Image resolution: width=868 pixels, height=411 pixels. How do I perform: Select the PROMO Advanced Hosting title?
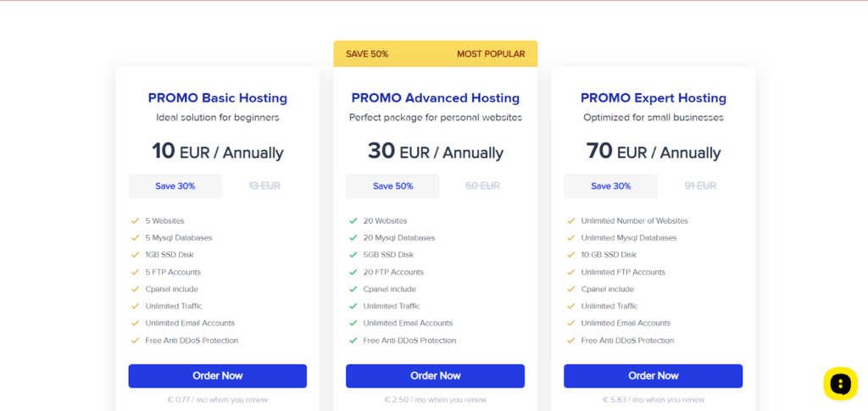click(436, 98)
